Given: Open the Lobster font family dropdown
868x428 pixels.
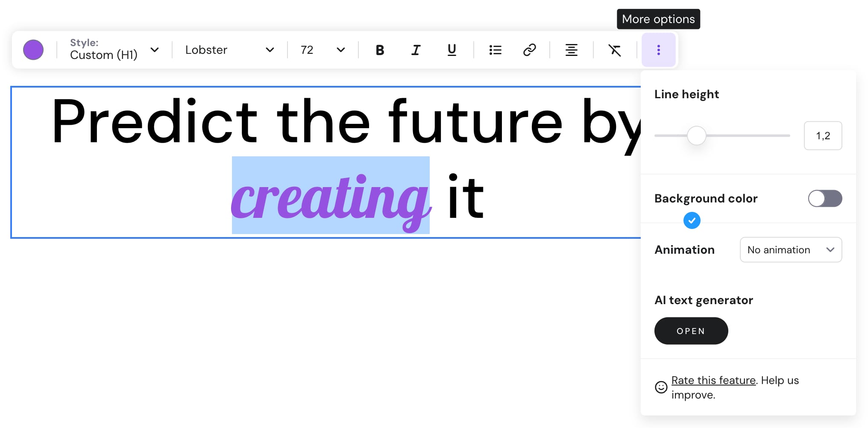Looking at the screenshot, I should pyautogui.click(x=230, y=50).
